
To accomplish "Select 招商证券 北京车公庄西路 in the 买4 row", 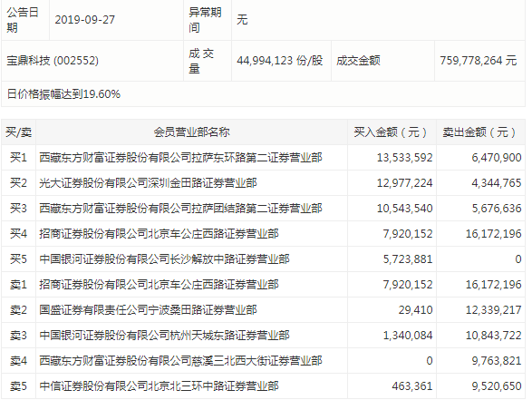I will (x=159, y=234).
